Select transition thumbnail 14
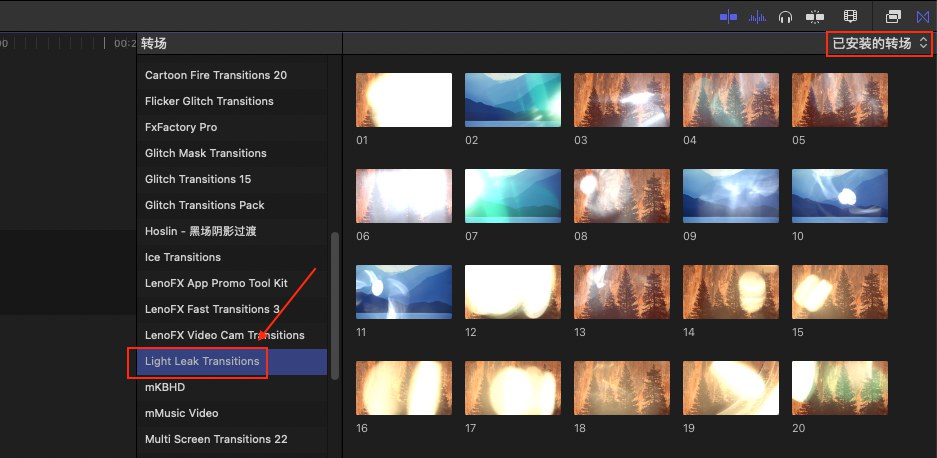The width and height of the screenshot is (937, 458). pos(731,292)
